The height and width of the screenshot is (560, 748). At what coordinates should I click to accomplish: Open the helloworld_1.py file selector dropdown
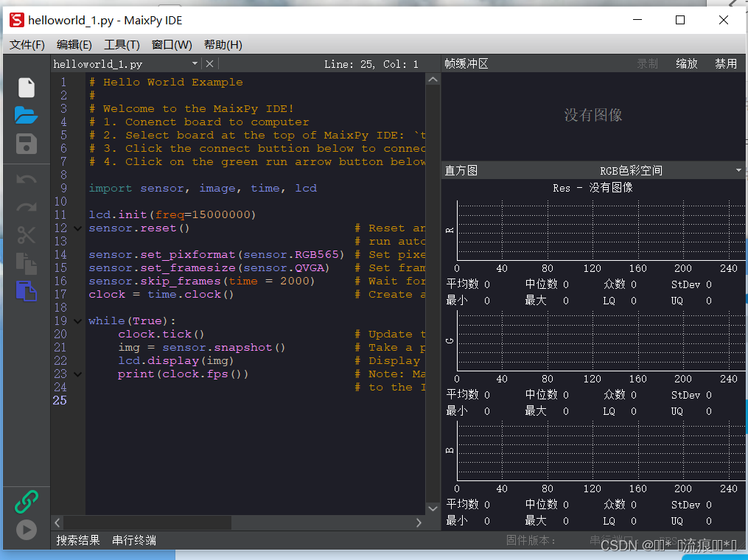(195, 63)
